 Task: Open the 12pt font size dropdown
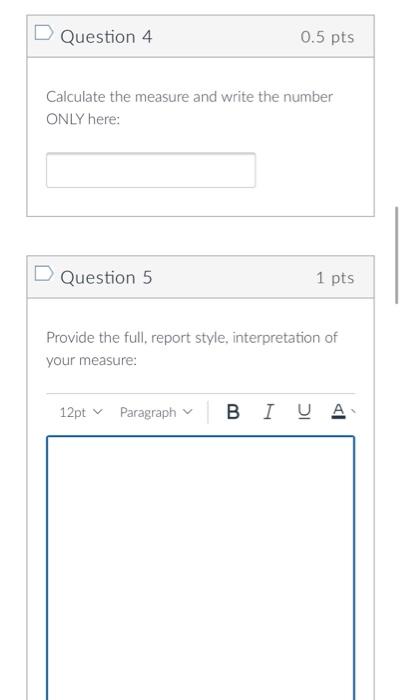[81, 412]
